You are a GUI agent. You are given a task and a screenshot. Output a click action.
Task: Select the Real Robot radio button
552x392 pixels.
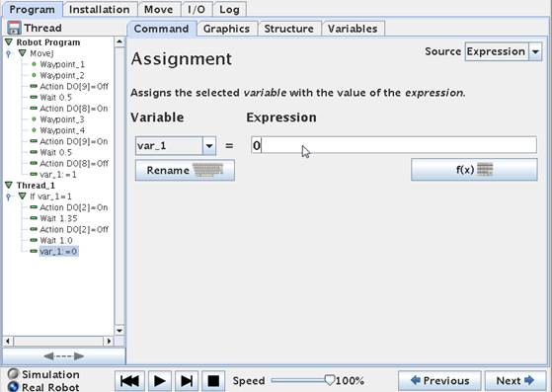(13, 387)
